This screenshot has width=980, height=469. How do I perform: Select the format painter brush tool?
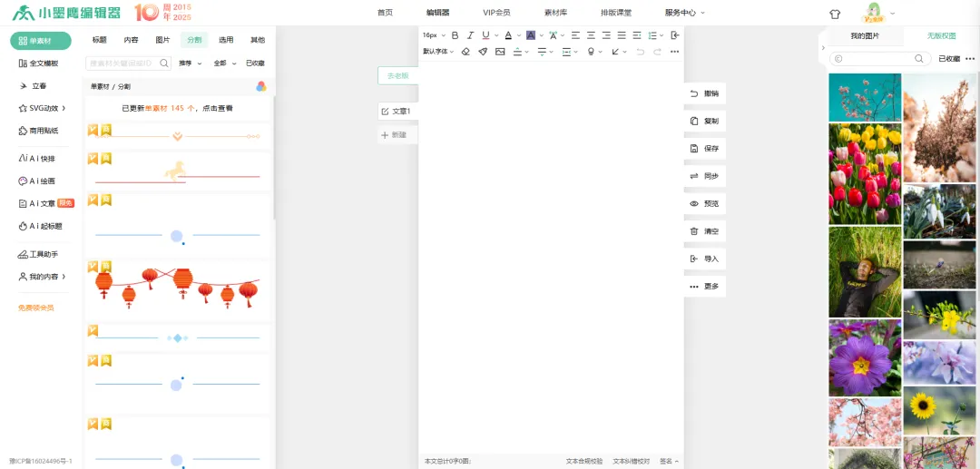483,51
